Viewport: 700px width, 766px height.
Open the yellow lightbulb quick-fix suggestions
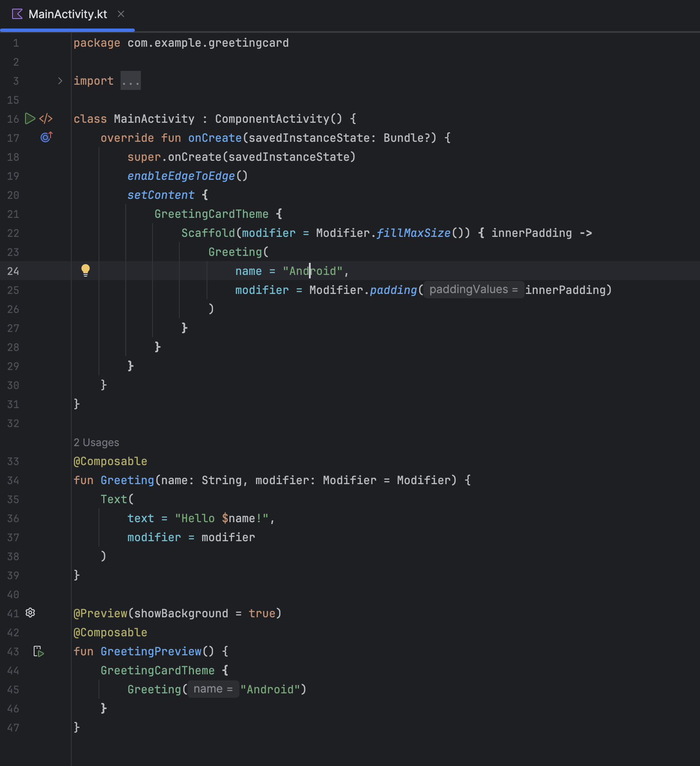[86, 271]
